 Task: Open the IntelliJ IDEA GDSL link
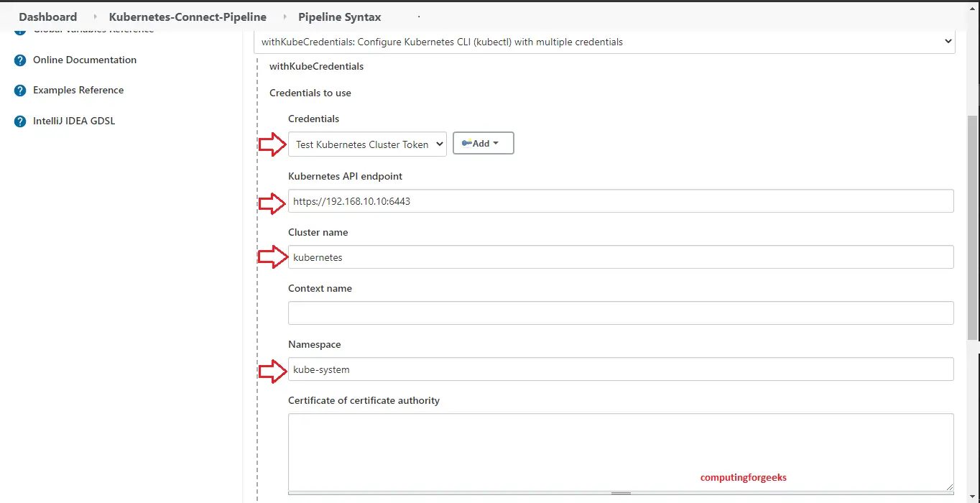coord(74,121)
